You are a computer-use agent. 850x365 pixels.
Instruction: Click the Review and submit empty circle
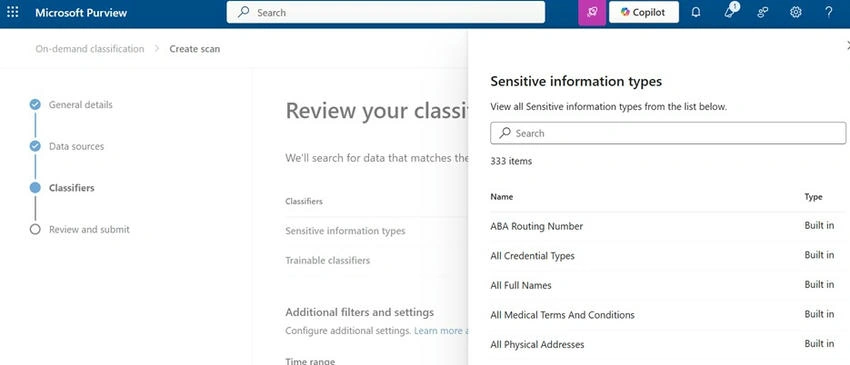[x=35, y=229]
